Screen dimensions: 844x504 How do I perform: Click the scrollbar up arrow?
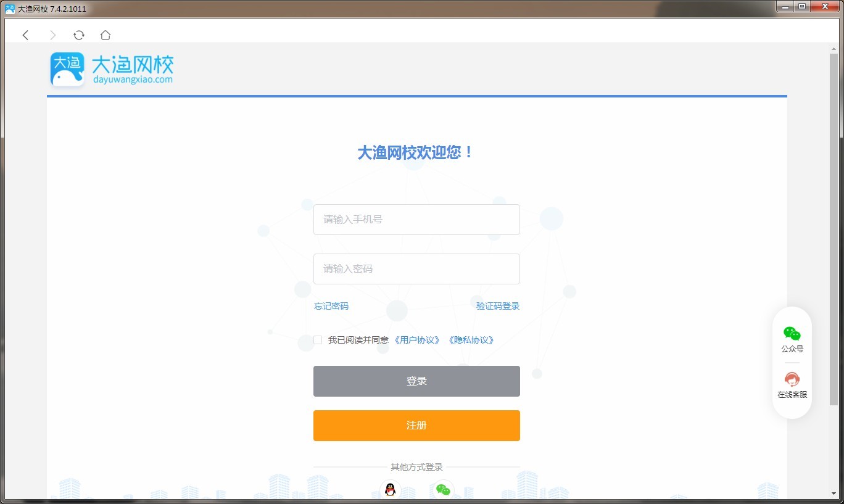point(832,48)
